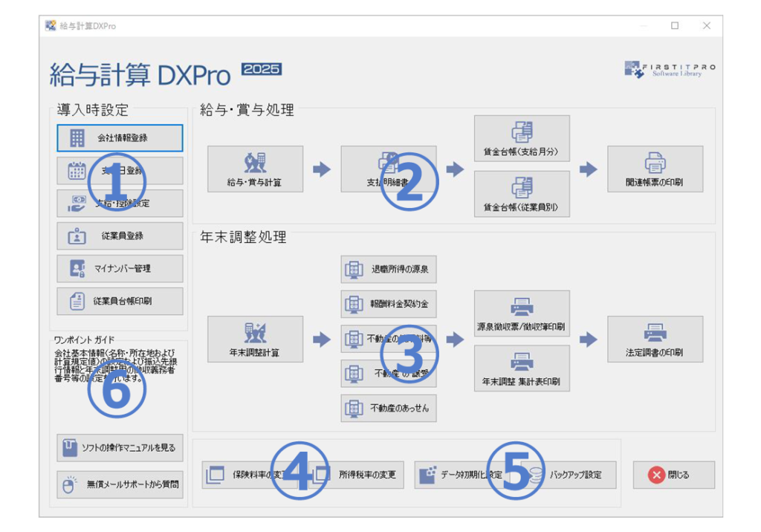Open 報酬料金契約金 calculator icon

tap(353, 305)
